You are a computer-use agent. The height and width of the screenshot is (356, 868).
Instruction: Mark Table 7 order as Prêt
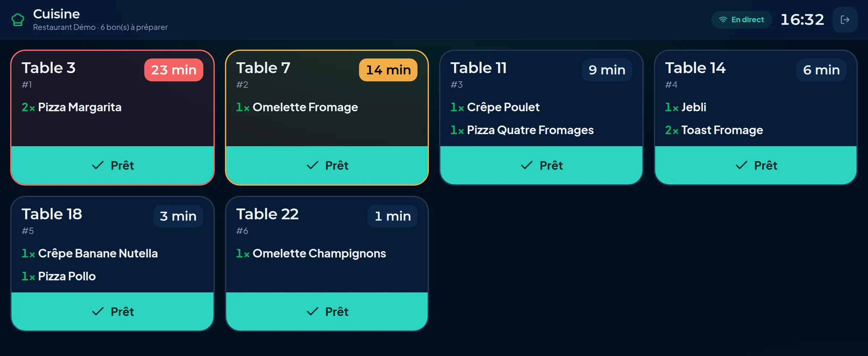click(x=327, y=165)
